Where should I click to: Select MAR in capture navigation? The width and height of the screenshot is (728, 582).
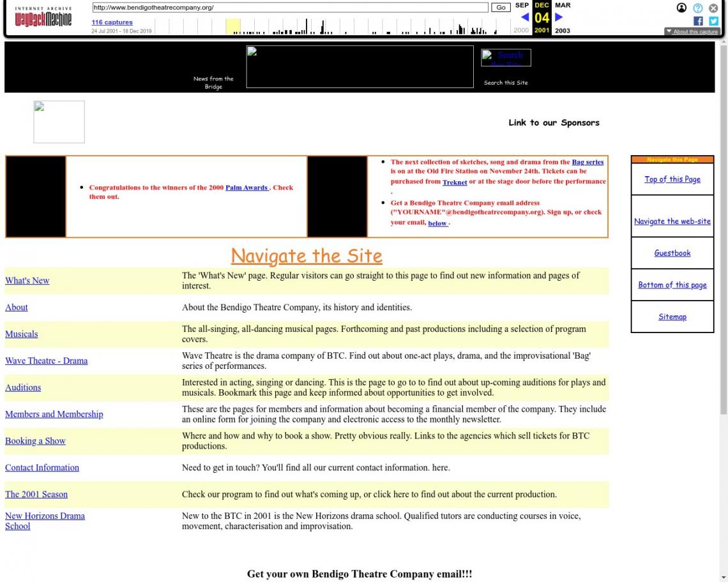click(563, 5)
